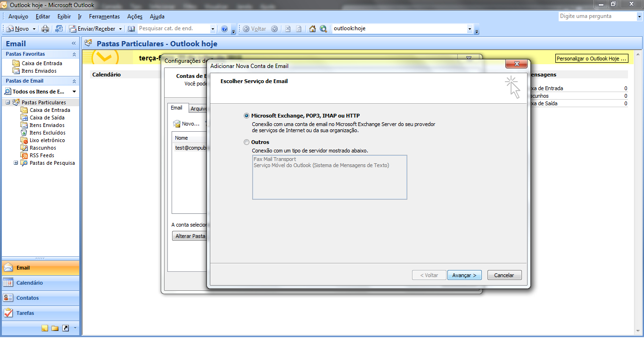
Task: Click the Cancelar button
Action: [504, 275]
